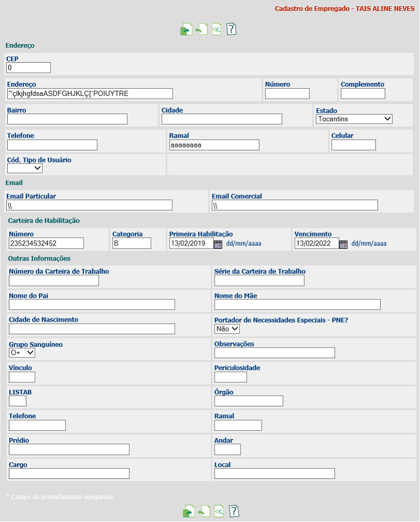Click the Telefone field in Endereço section
This screenshot has height=522, width=420.
click(52, 145)
